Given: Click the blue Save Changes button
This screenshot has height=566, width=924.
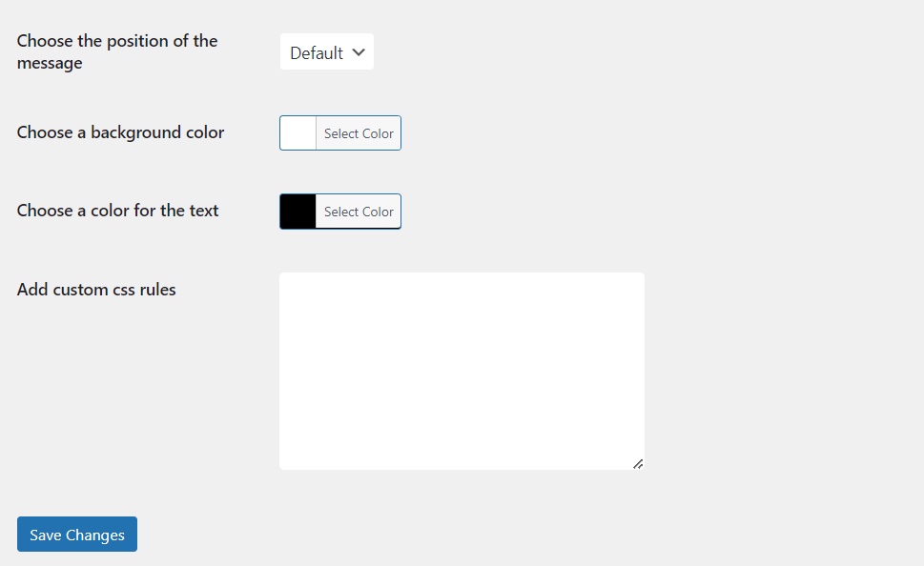Looking at the screenshot, I should point(77,535).
